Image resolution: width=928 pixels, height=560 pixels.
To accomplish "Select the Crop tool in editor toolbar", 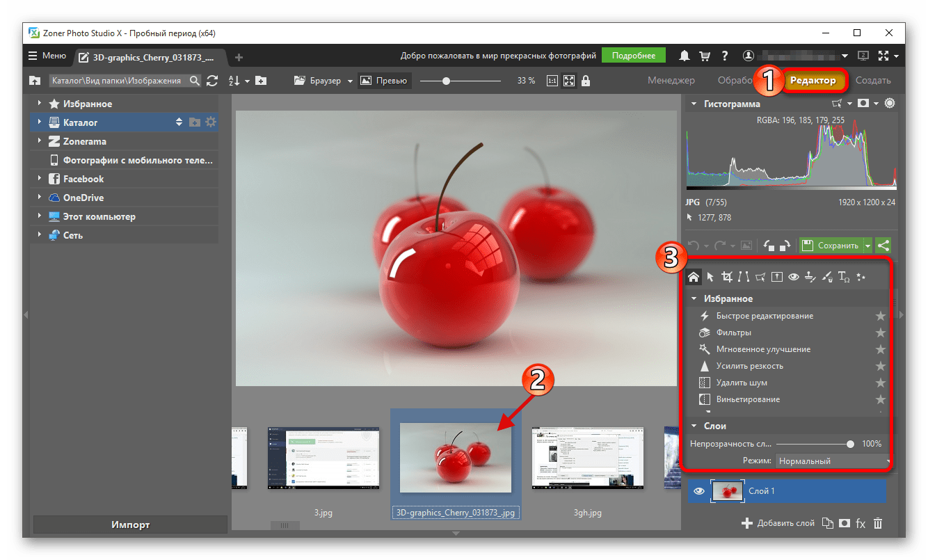I will coord(727,277).
